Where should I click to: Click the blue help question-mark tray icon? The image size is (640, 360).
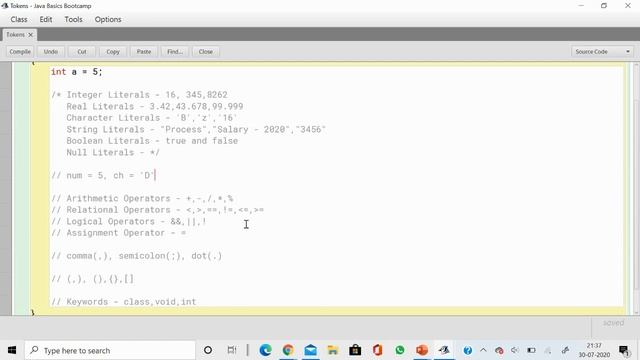[x=468, y=350]
